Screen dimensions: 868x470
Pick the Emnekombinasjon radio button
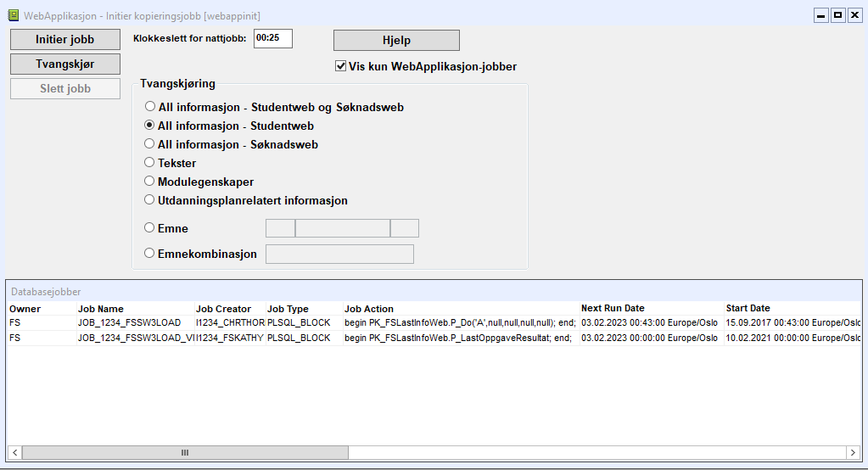[149, 253]
